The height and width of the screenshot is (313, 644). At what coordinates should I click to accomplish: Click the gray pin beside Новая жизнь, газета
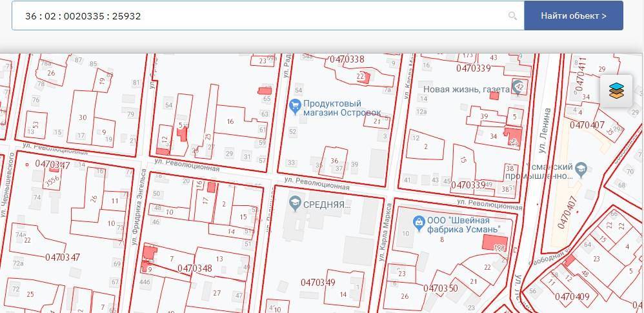518,86
